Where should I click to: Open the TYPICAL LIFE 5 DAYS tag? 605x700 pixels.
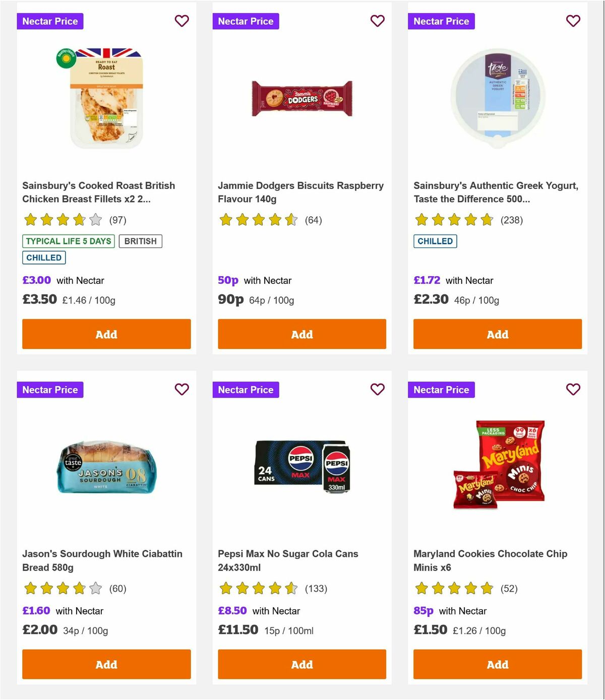tap(68, 241)
